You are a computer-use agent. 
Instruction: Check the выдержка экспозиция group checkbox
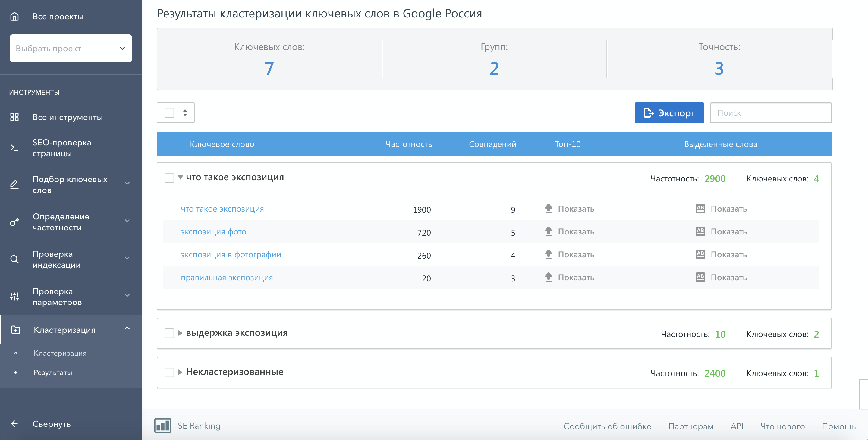169,333
